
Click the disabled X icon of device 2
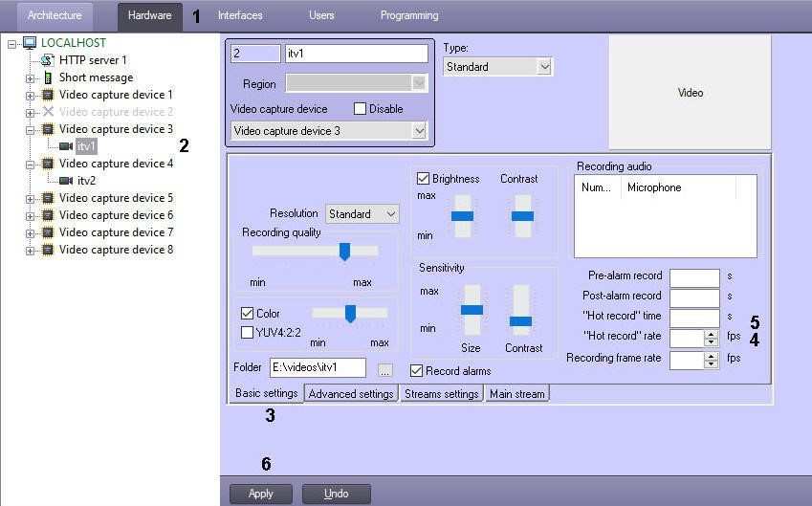point(48,112)
